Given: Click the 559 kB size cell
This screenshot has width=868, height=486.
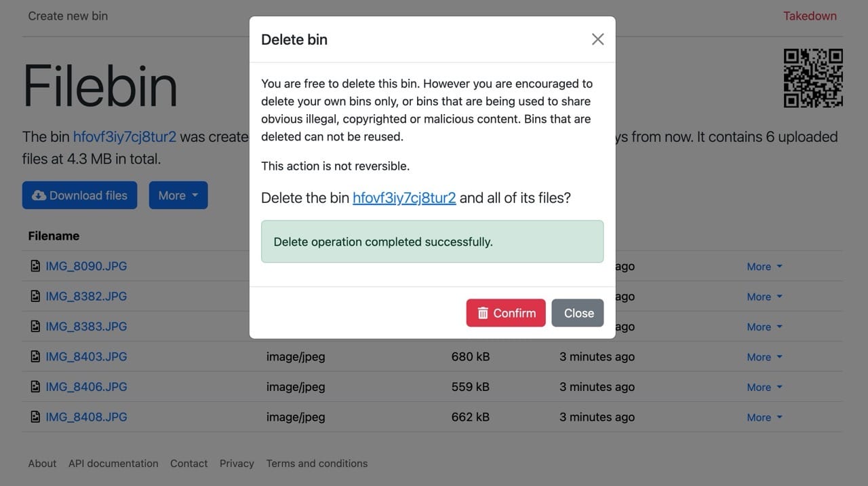Looking at the screenshot, I should (471, 387).
